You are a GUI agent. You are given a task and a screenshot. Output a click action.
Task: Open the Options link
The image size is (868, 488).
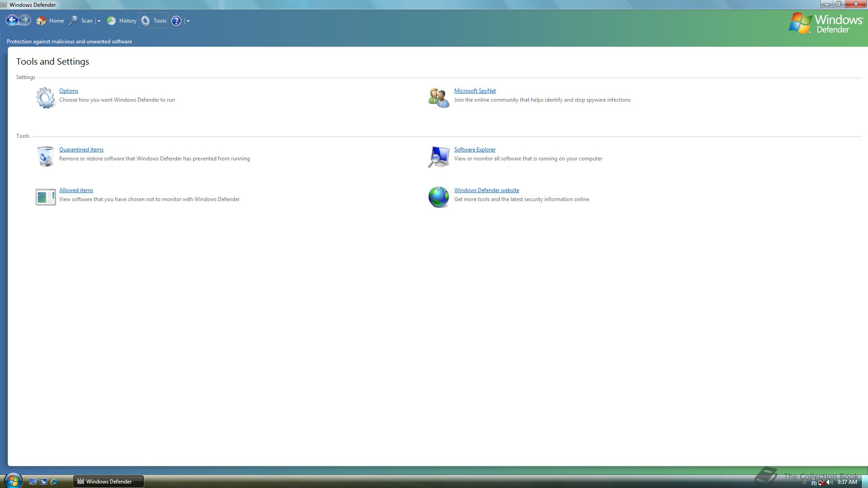coord(69,91)
